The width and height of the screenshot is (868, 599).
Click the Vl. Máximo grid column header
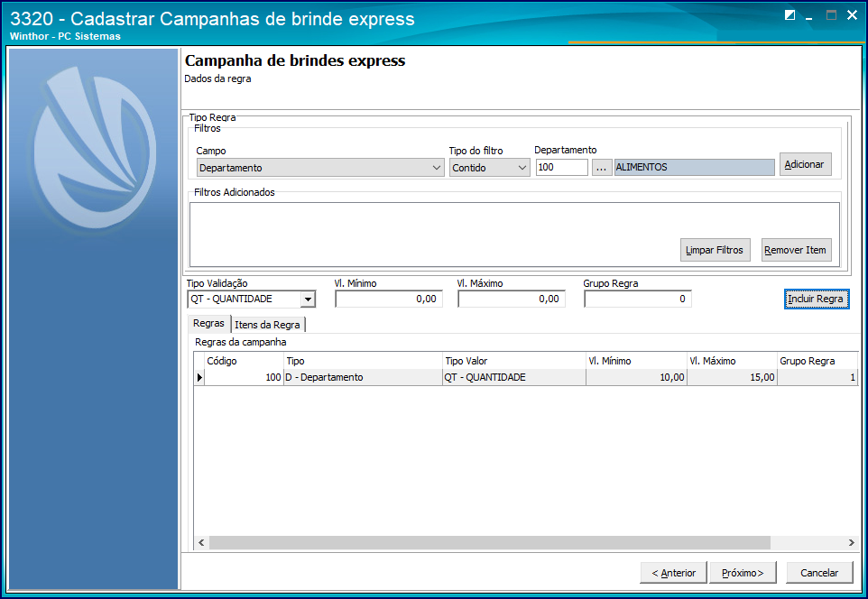[731, 361]
